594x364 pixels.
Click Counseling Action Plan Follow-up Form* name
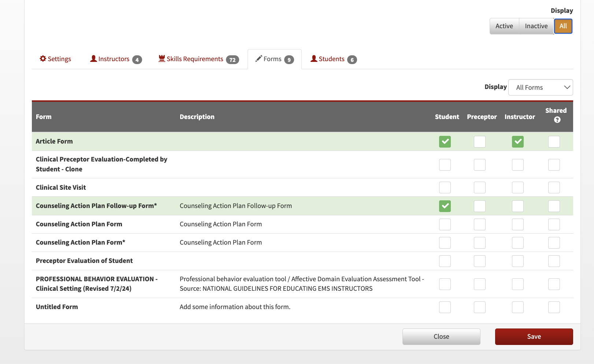[x=96, y=206]
